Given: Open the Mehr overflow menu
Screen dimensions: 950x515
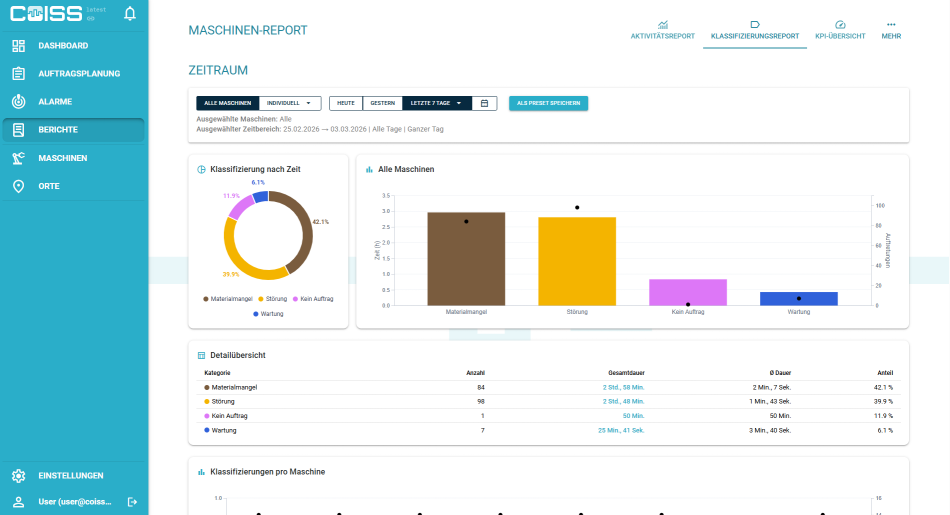Looking at the screenshot, I should click(891, 30).
